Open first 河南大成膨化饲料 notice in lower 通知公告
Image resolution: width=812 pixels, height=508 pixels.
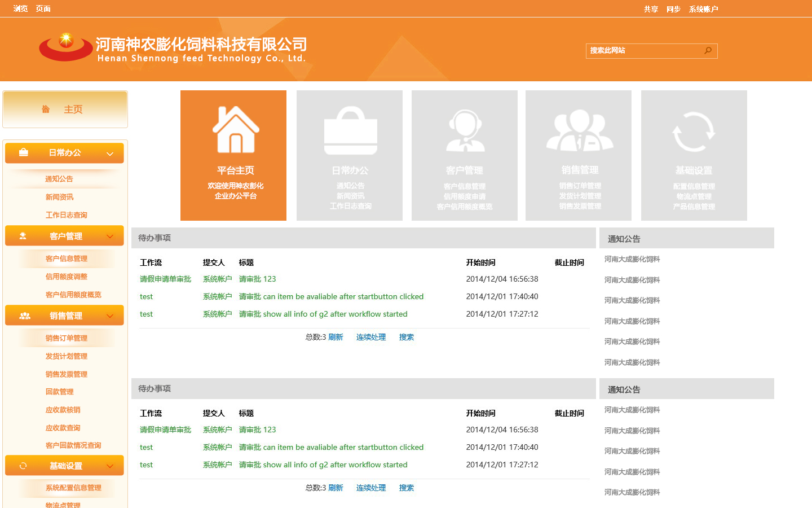(x=632, y=410)
